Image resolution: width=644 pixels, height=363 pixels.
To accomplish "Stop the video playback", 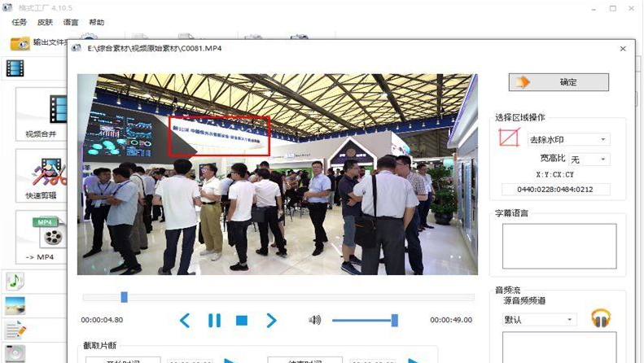I will tap(242, 320).
